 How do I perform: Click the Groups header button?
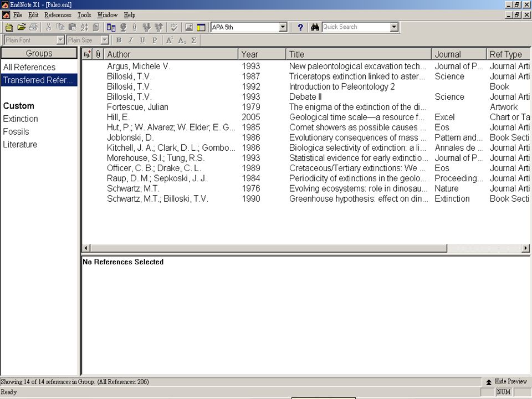click(x=39, y=53)
